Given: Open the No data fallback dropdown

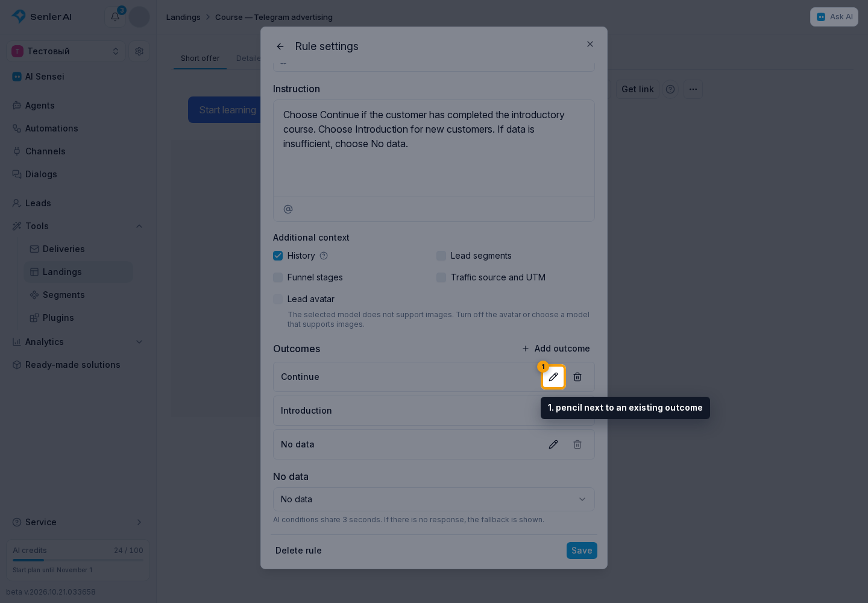Looking at the screenshot, I should coord(434,499).
